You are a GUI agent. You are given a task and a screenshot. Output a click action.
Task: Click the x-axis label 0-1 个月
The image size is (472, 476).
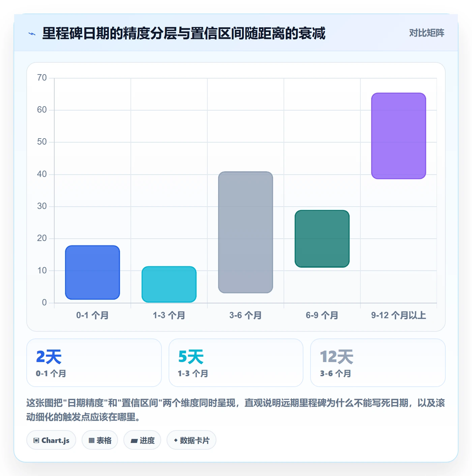pos(92,316)
